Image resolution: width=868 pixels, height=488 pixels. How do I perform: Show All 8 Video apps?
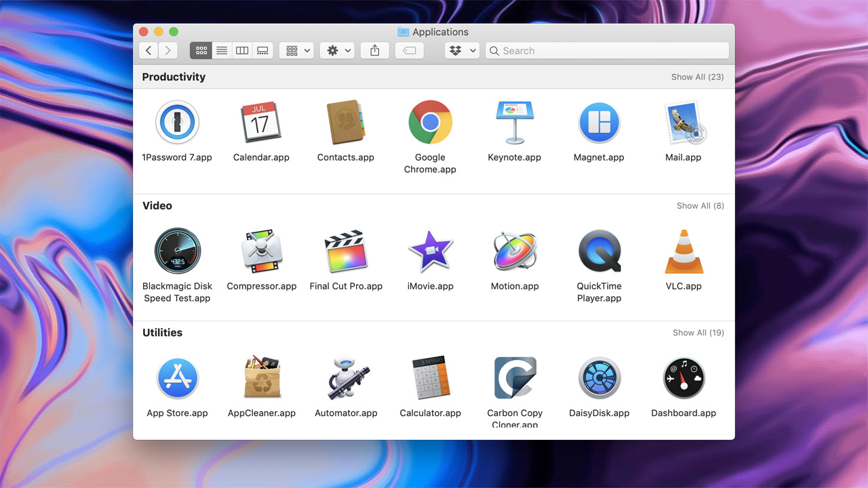pos(700,206)
